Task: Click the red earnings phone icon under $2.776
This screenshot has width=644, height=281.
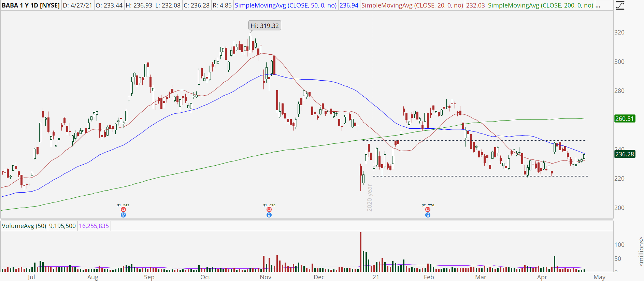Action: [x=428, y=210]
